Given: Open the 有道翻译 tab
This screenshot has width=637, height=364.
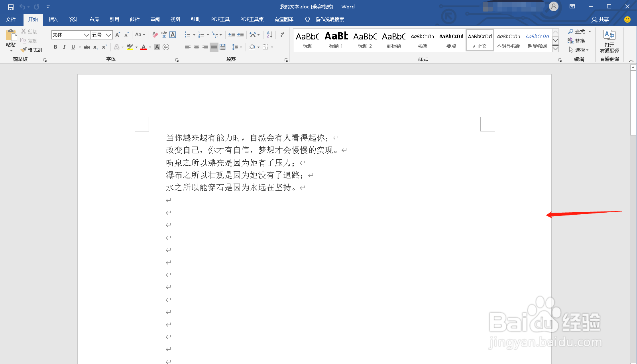Looking at the screenshot, I should (284, 20).
